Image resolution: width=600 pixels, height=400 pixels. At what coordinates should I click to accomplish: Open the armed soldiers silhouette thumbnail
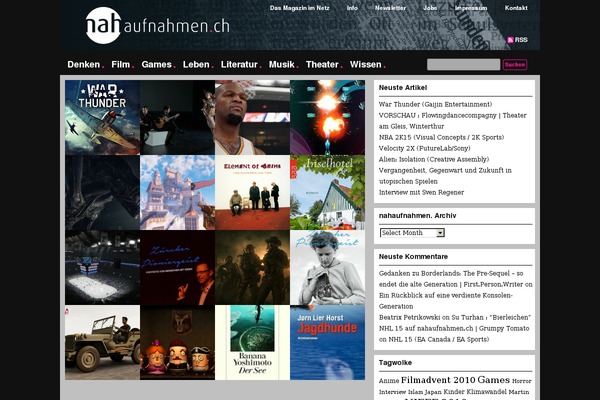click(253, 268)
